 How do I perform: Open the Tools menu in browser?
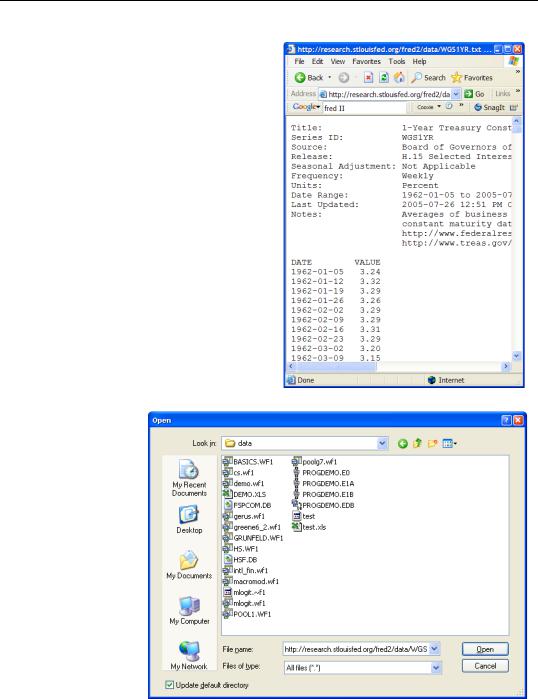397,62
